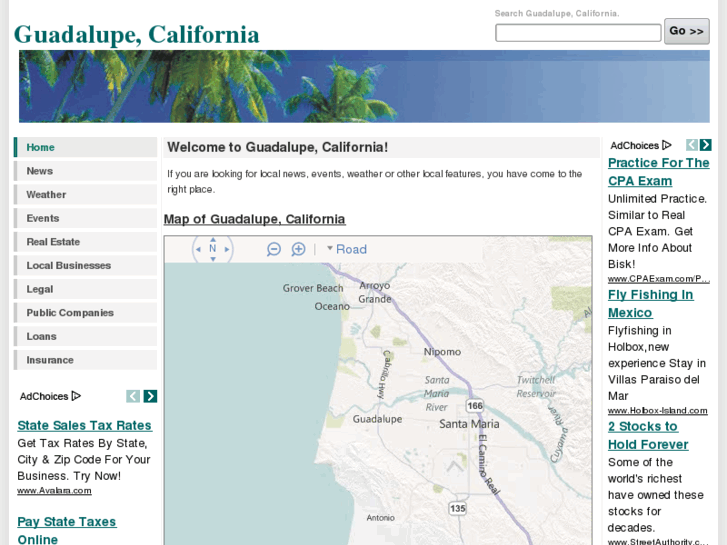Open the Events page
This screenshot has width=727, height=545.
(x=85, y=218)
